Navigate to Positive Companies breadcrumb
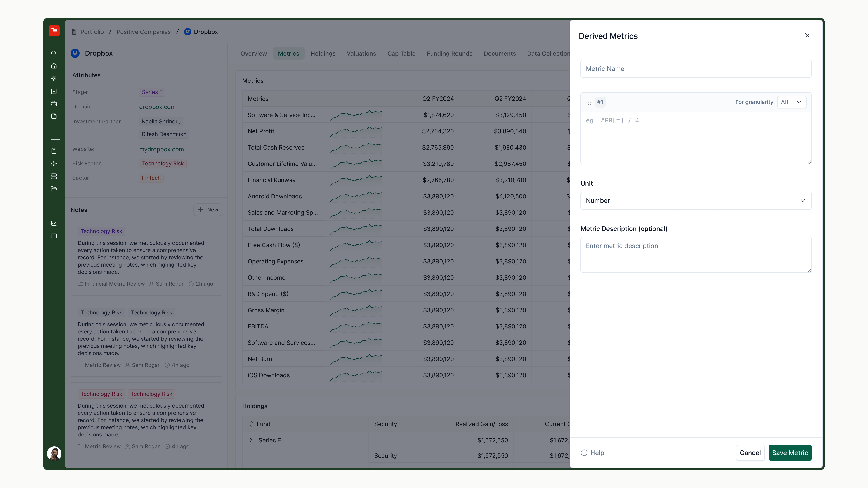Viewport: 868px width, 488px height. [144, 32]
